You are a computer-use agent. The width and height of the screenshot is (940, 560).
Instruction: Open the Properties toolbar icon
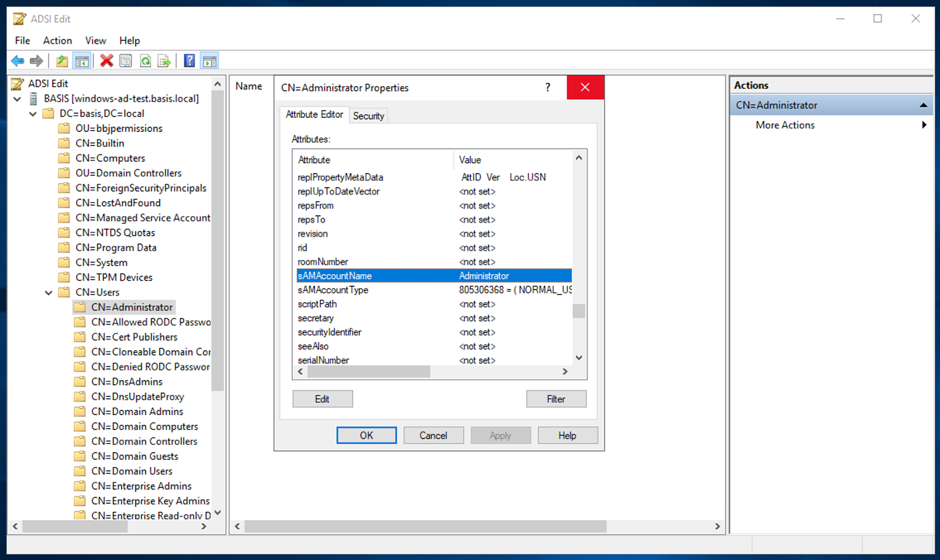(126, 61)
